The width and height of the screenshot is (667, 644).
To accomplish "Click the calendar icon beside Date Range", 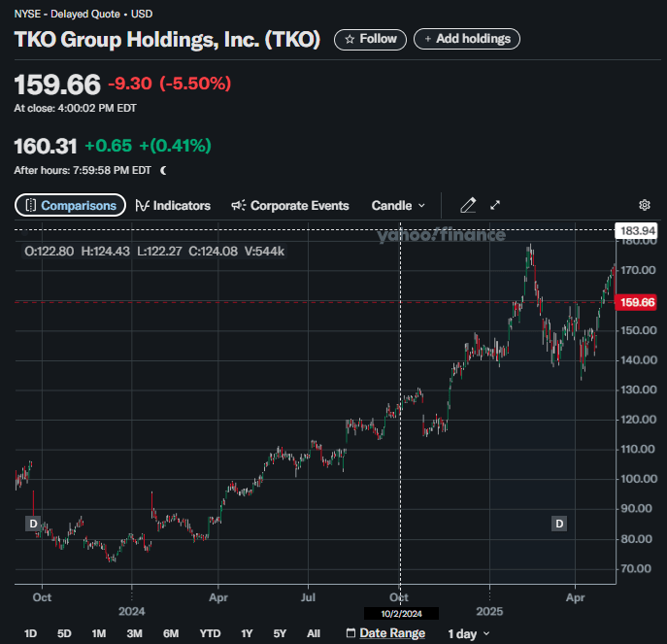I will coord(350,633).
